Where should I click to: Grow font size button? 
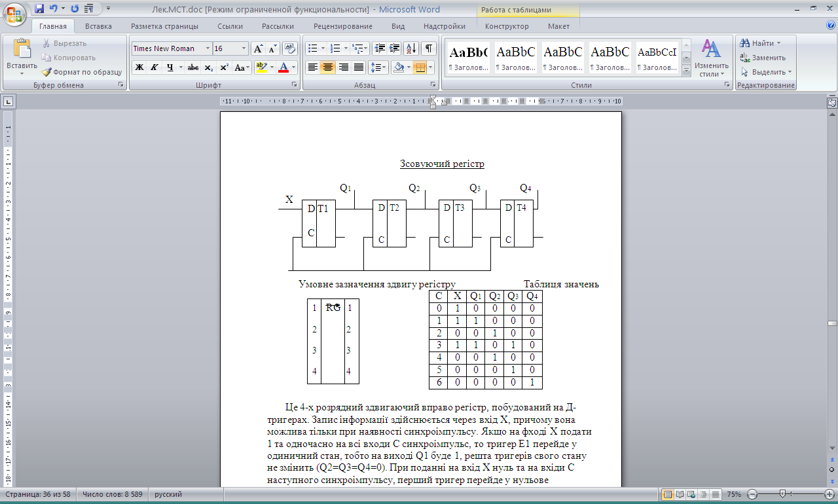tap(258, 48)
